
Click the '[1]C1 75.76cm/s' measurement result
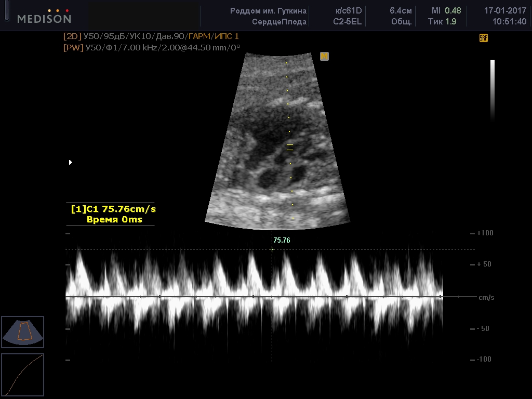pyautogui.click(x=113, y=209)
